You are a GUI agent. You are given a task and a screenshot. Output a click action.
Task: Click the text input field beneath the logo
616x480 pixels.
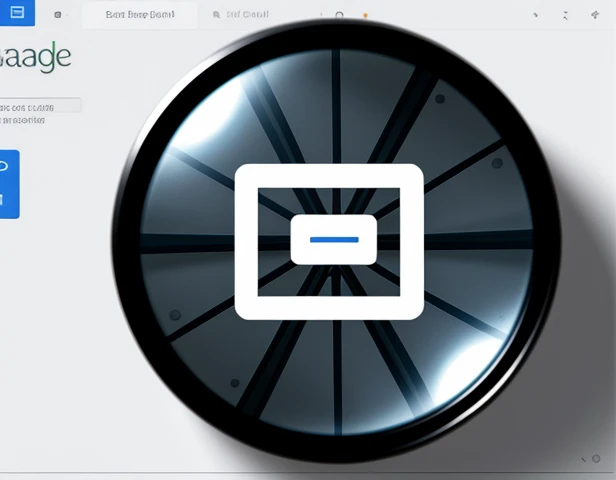pos(40,105)
